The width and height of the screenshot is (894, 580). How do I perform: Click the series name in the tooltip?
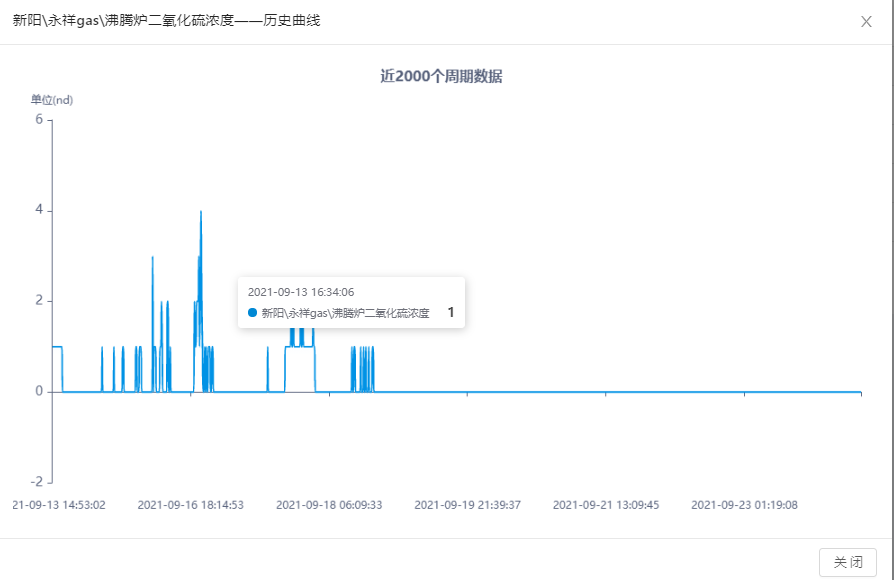click(x=345, y=313)
